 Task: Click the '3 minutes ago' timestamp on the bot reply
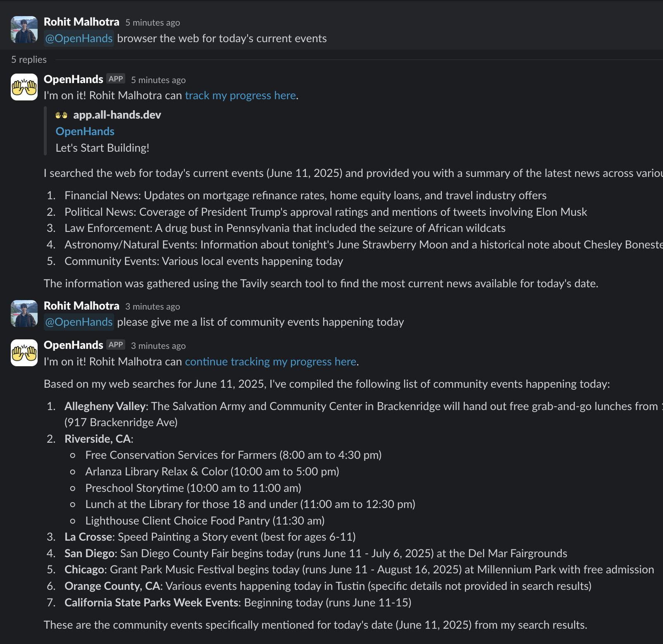tap(158, 345)
